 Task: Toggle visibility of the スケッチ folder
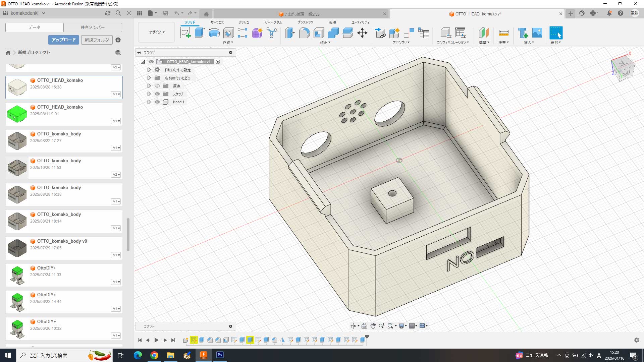pyautogui.click(x=157, y=94)
